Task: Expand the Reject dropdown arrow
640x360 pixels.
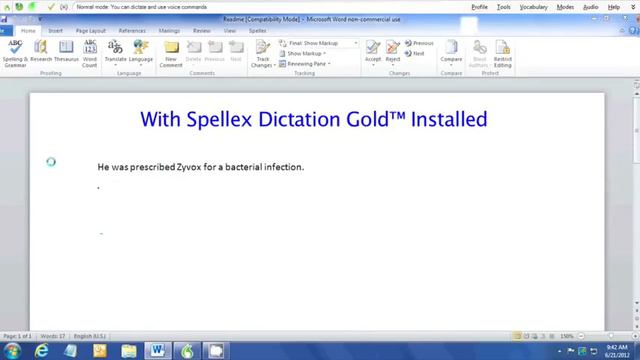Action: tap(393, 65)
